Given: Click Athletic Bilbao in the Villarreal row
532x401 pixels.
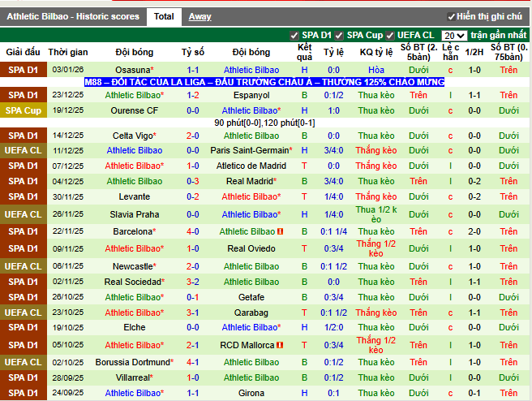Looking at the screenshot, I should coord(251,377).
